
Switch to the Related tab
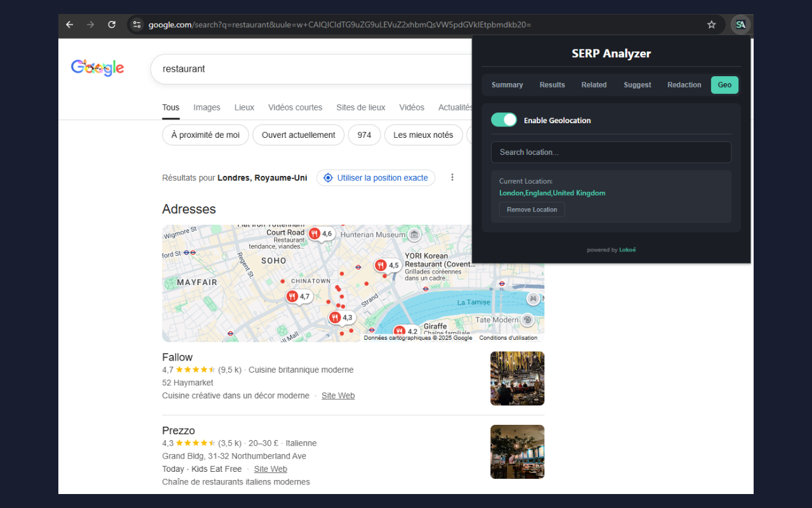tap(594, 84)
